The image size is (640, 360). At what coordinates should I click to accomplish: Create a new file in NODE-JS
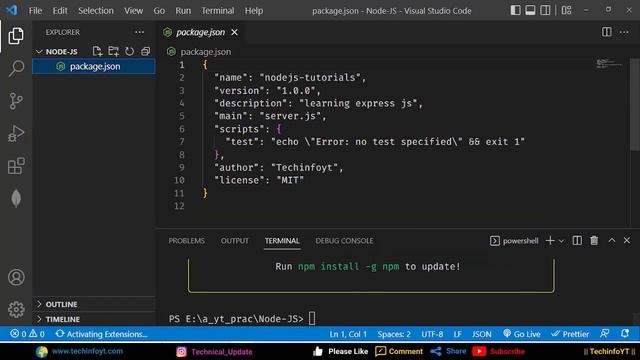pos(97,51)
